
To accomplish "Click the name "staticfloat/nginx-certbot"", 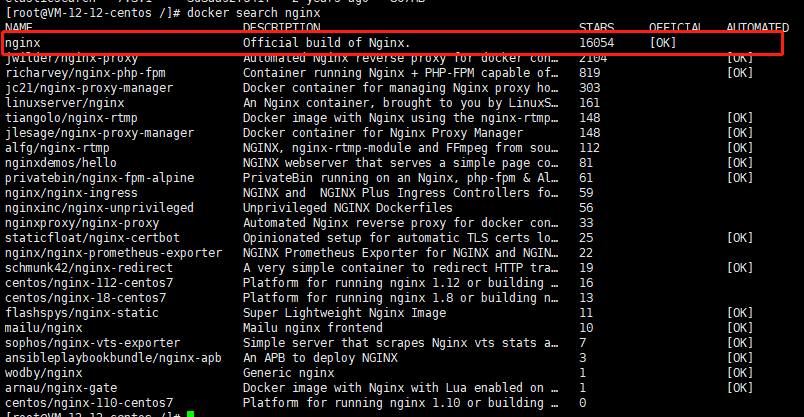I will (92, 238).
